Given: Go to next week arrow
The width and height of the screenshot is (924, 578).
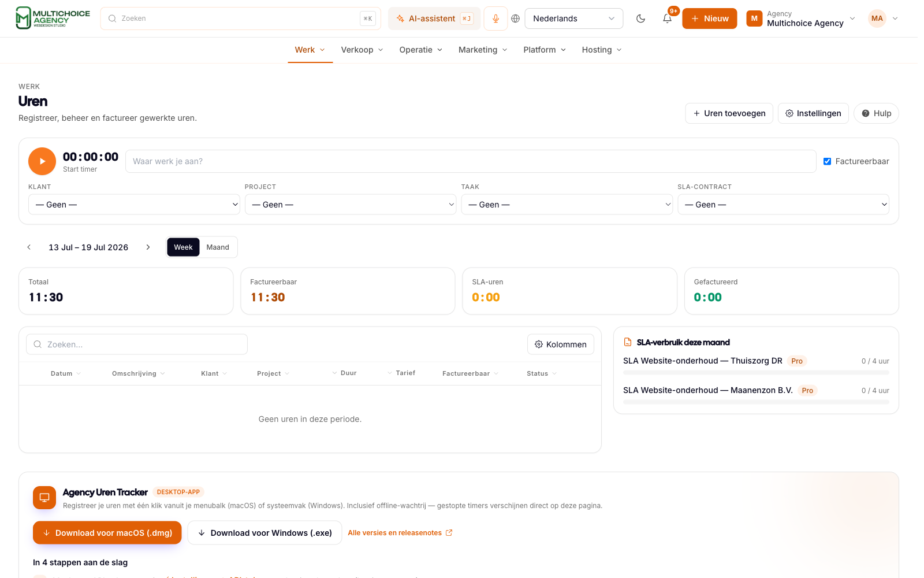Looking at the screenshot, I should click(x=148, y=247).
